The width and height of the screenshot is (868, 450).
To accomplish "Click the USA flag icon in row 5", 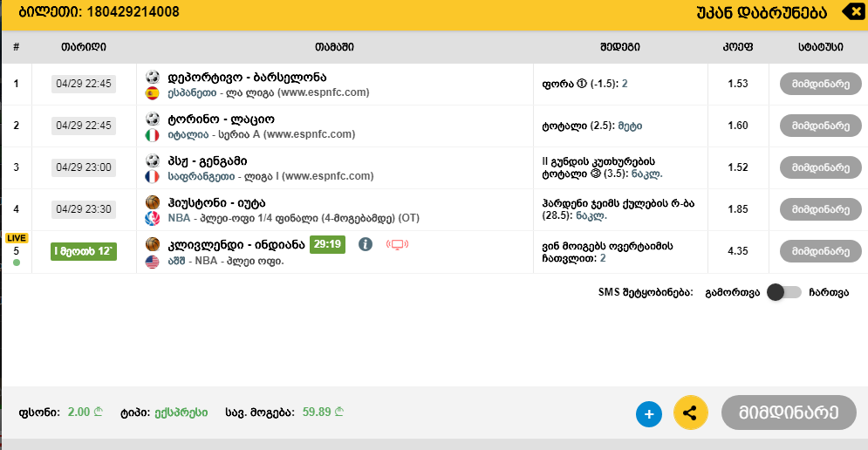I will click(x=153, y=262).
